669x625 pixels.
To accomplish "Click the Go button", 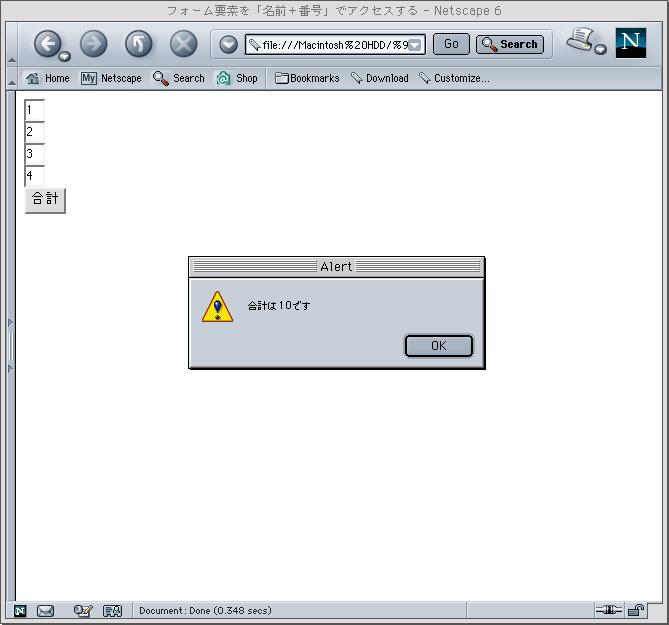I will coord(451,44).
